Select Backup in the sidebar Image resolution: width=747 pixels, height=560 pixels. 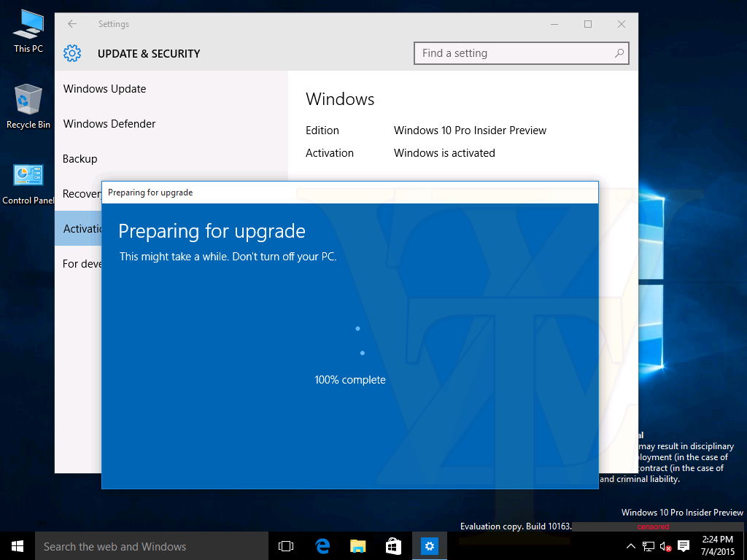coord(80,159)
